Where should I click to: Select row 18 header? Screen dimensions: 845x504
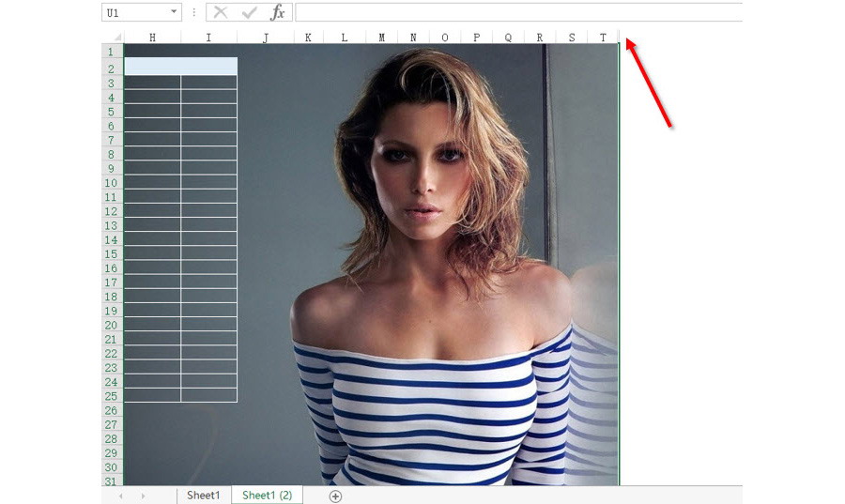pyautogui.click(x=112, y=297)
